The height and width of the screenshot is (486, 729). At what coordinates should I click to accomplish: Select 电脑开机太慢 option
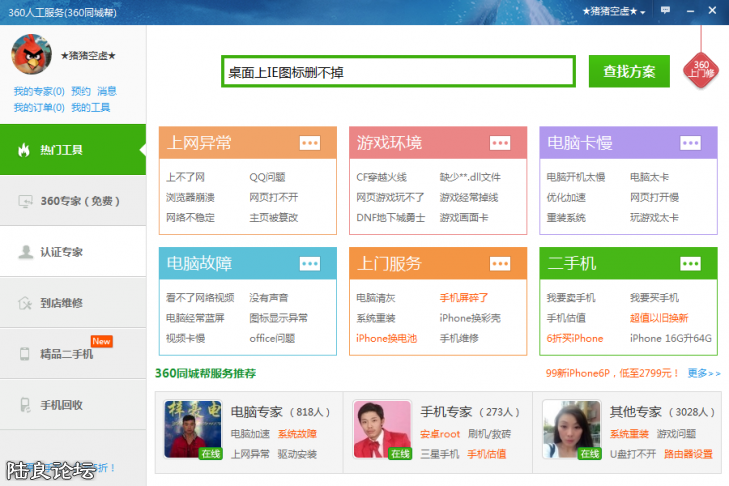(x=576, y=177)
